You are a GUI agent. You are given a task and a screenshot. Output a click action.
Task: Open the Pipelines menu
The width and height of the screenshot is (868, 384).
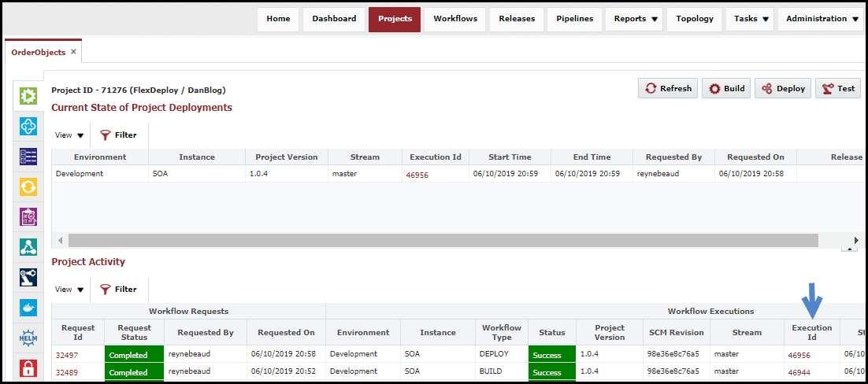point(575,19)
